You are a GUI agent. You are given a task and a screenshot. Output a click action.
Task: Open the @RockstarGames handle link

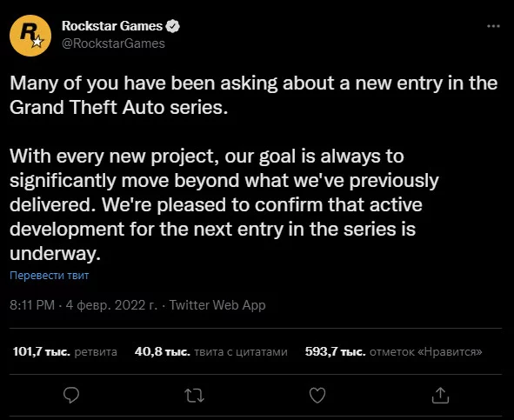click(113, 43)
